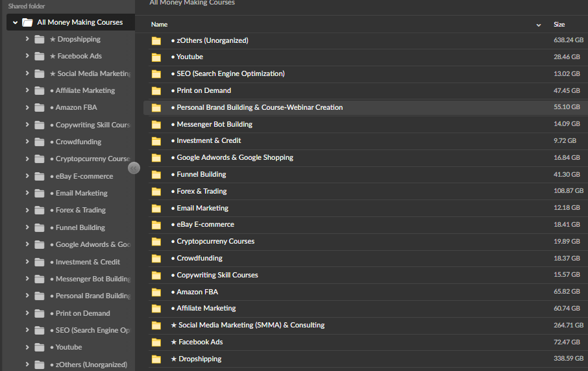Sort the list by the Size column
Image resolution: width=588 pixels, height=371 pixels.
559,25
